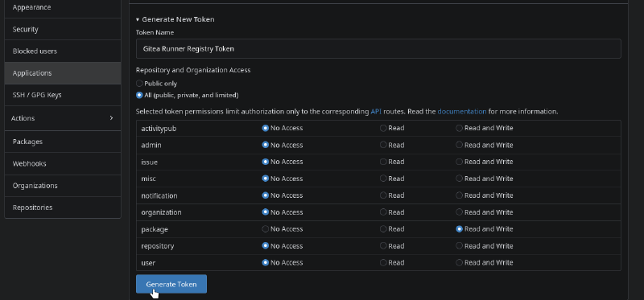The height and width of the screenshot is (300, 644).
Task: Open Applications settings in sidebar
Action: [x=63, y=73]
